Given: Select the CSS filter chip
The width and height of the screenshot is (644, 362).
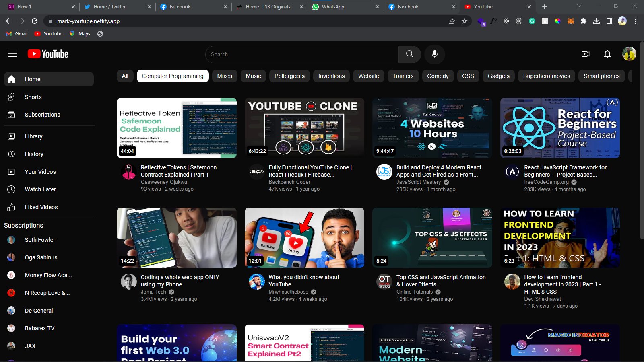Looking at the screenshot, I should (x=468, y=76).
